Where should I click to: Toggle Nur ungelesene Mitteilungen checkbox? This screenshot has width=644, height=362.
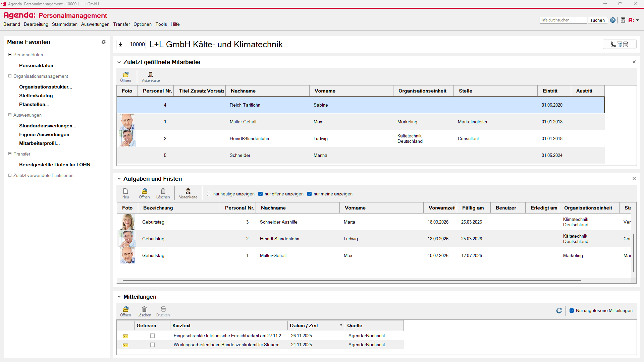tap(572, 311)
